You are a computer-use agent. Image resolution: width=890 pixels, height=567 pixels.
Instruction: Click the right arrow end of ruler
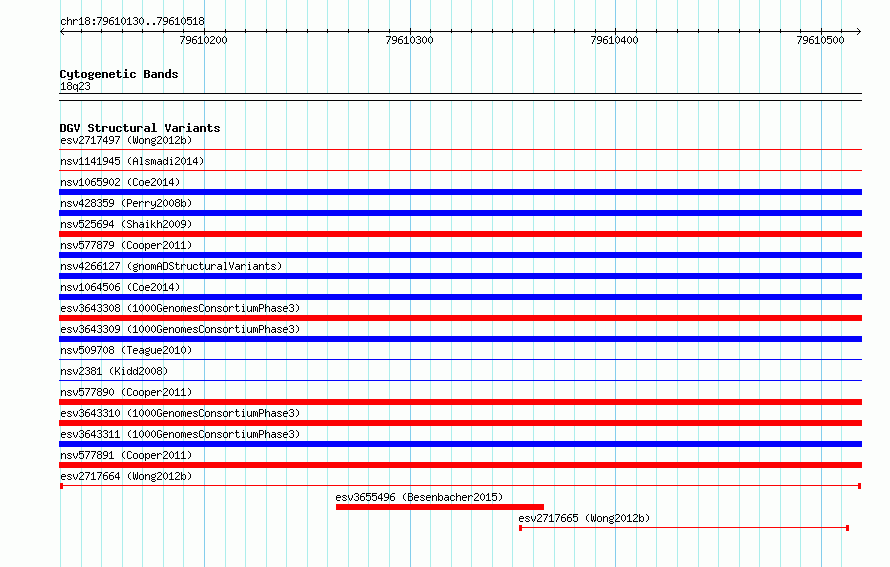tap(859, 31)
